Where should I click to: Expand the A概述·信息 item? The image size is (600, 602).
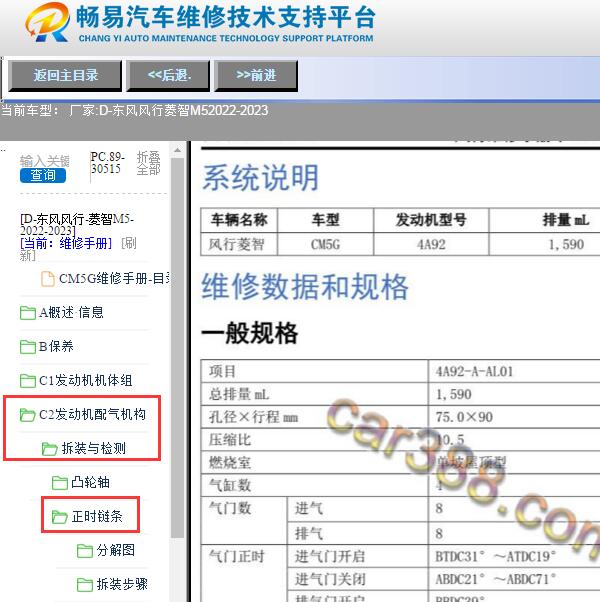click(71, 313)
